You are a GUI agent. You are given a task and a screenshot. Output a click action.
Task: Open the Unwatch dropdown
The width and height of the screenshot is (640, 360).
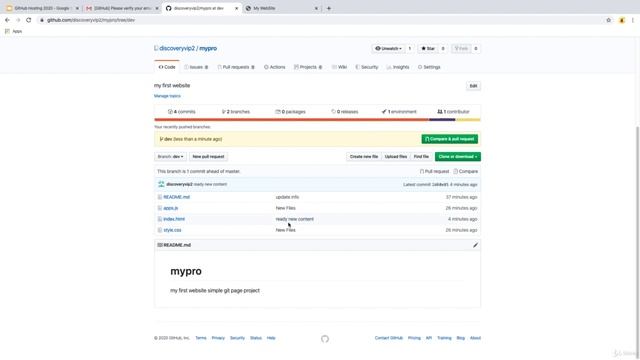(x=389, y=49)
